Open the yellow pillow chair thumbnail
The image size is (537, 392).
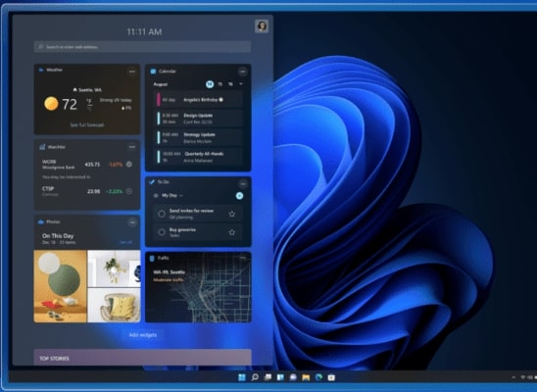pos(114,306)
